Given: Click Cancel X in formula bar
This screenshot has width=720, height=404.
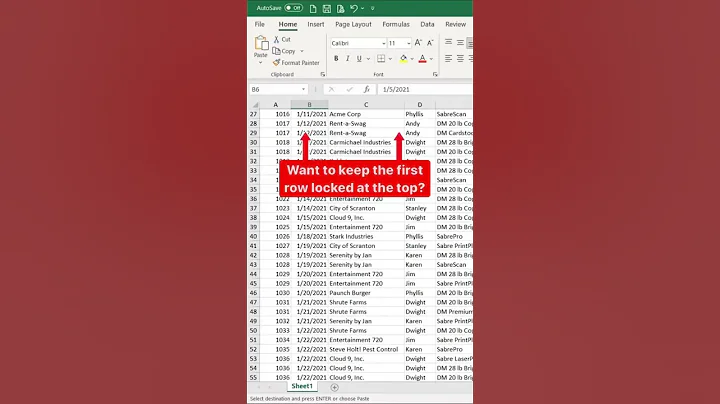Looking at the screenshot, I should [331, 90].
